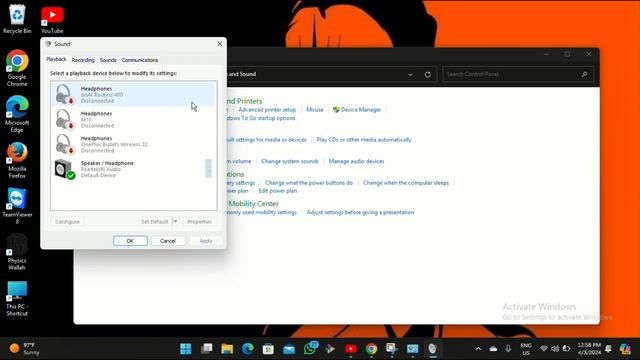Refresh the Control Panel window
Viewport: 640px width, 360px height.
click(x=428, y=75)
